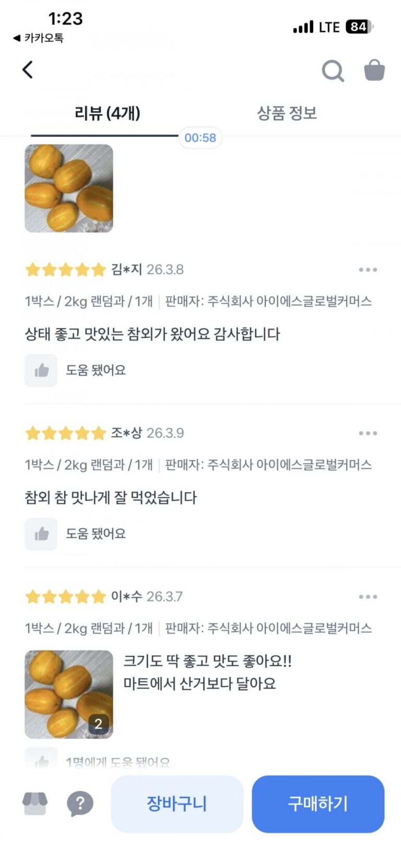Viewport: 401px width, 868px height.
Task: Tap the back arrow icon
Action: point(28,70)
